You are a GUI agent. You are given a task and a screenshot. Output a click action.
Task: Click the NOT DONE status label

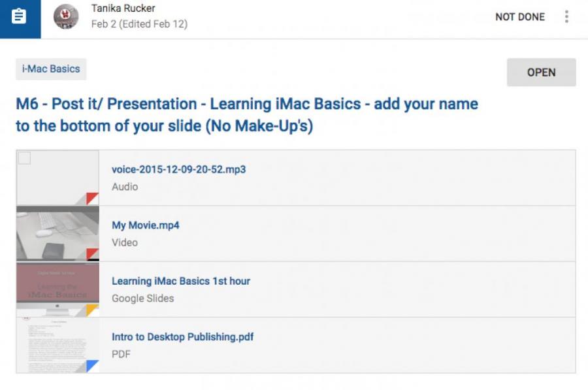click(x=519, y=18)
